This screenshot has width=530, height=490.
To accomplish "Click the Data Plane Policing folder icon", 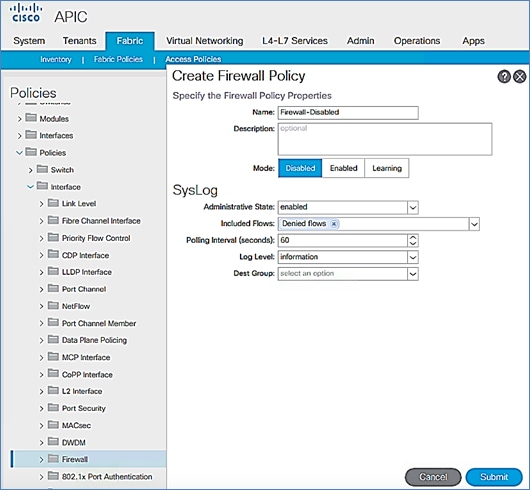I will (x=53, y=340).
